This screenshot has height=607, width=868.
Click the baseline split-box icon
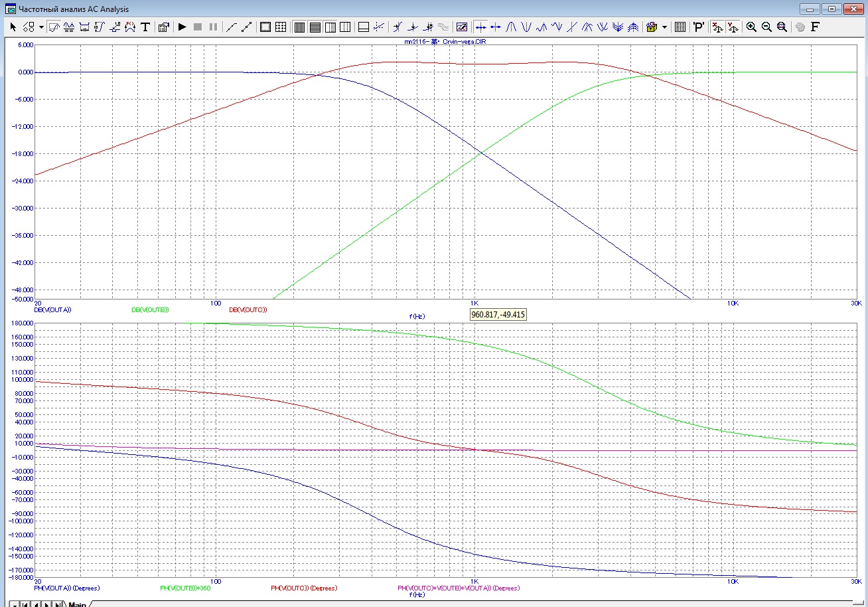click(364, 27)
